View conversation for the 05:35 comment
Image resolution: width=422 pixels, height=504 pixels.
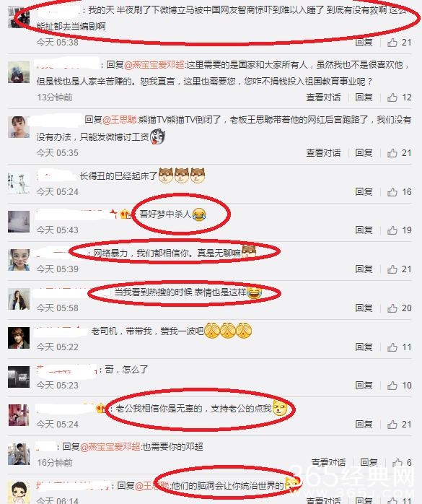point(323,153)
